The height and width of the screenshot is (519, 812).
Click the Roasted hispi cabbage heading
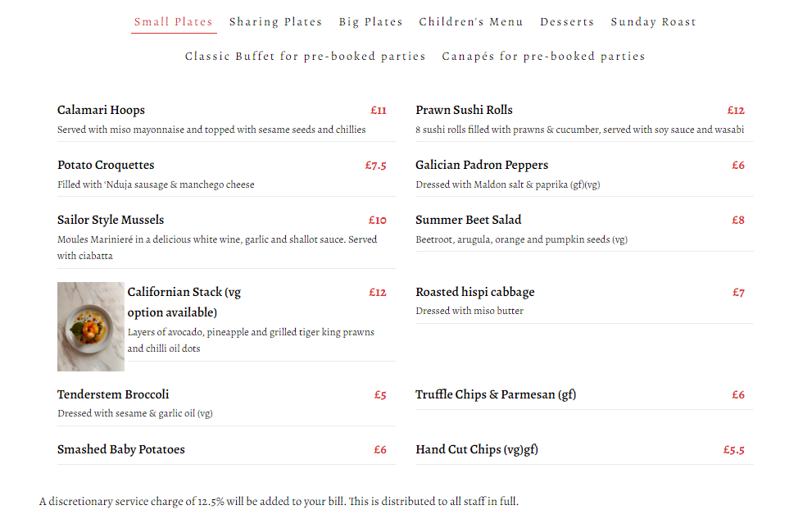(x=475, y=292)
